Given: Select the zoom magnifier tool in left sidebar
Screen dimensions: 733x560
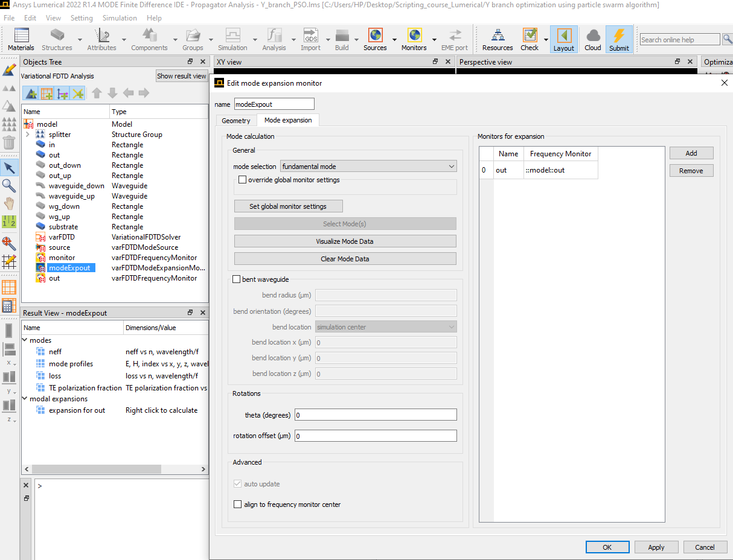Looking at the screenshot, I should (9, 185).
